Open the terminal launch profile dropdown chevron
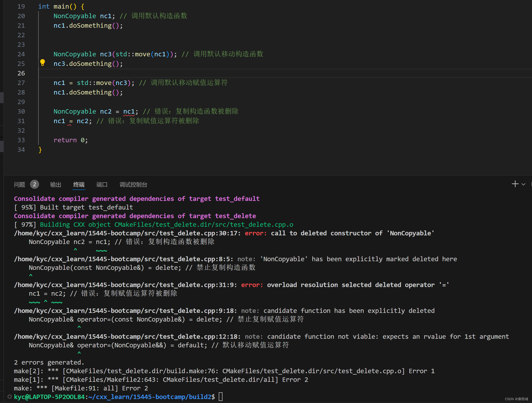Image resolution: width=532 pixels, height=403 pixels. click(523, 185)
